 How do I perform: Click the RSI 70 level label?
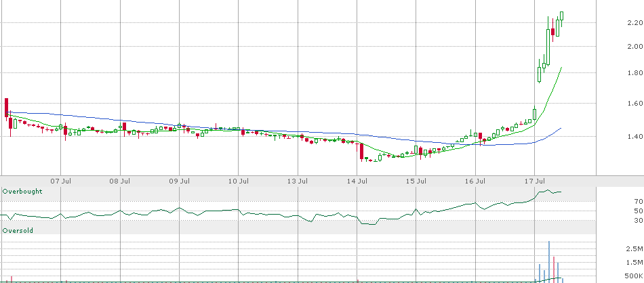[639, 201]
